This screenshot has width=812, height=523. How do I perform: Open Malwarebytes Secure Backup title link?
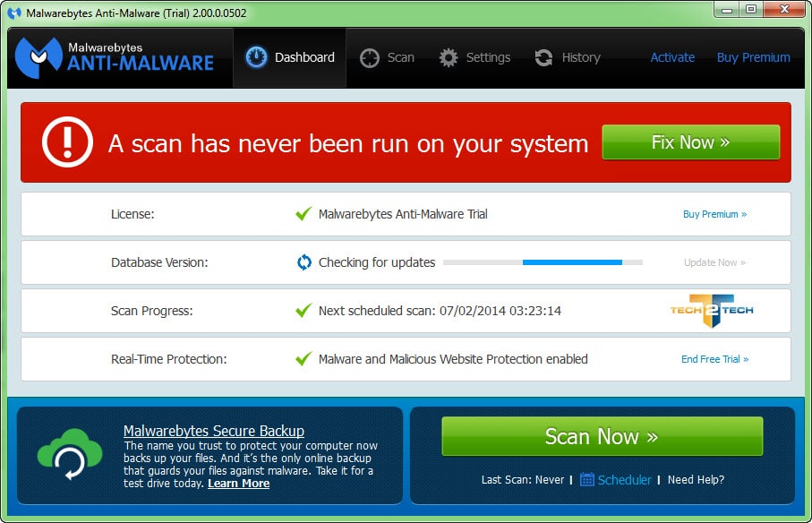point(214,431)
